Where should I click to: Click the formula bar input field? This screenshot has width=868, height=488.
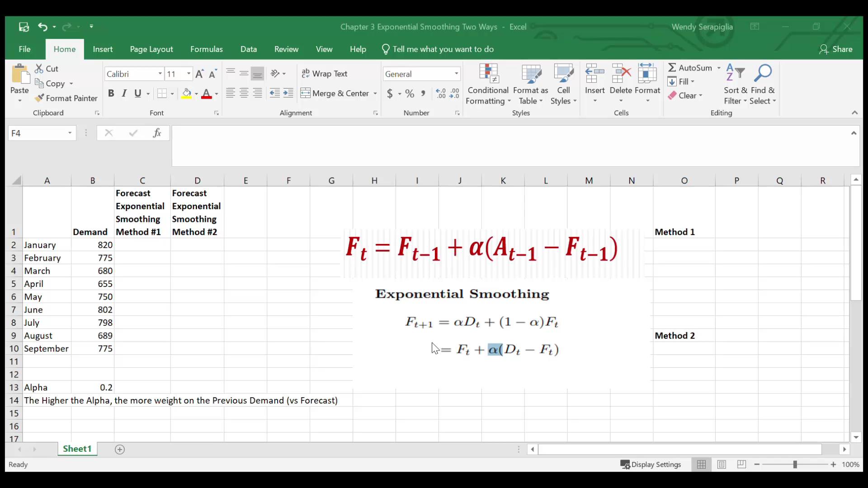(x=511, y=145)
